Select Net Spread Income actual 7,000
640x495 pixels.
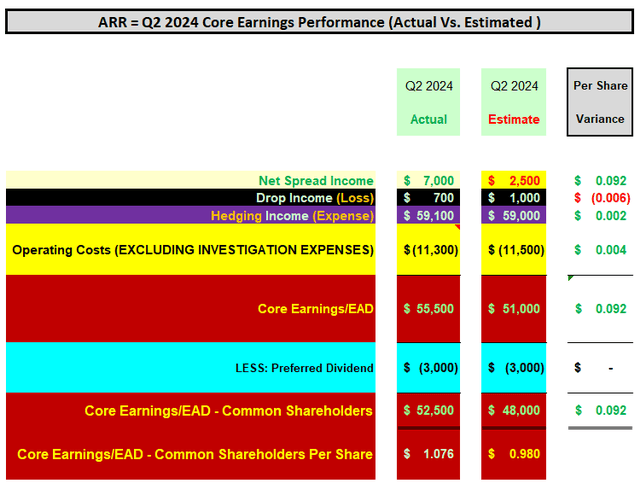click(x=428, y=180)
